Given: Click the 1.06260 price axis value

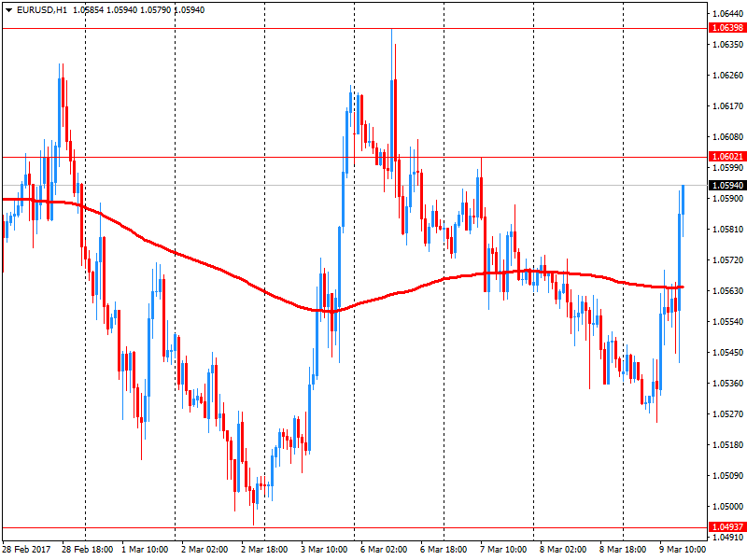Looking at the screenshot, I should tap(728, 76).
